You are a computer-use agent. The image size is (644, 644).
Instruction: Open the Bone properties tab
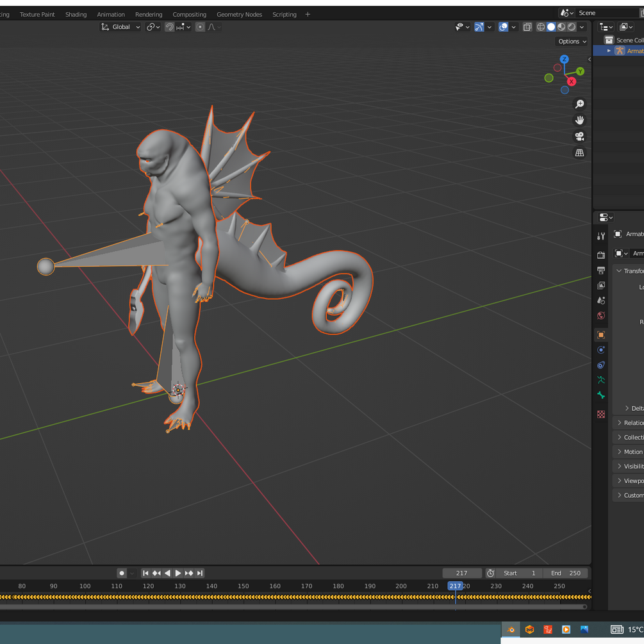601,395
